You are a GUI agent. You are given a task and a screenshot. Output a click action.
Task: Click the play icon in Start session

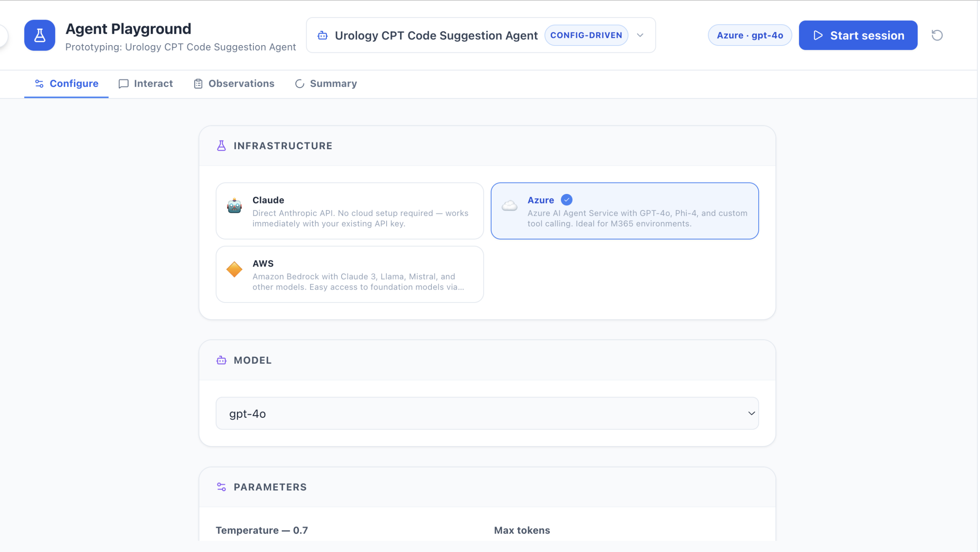coord(818,35)
